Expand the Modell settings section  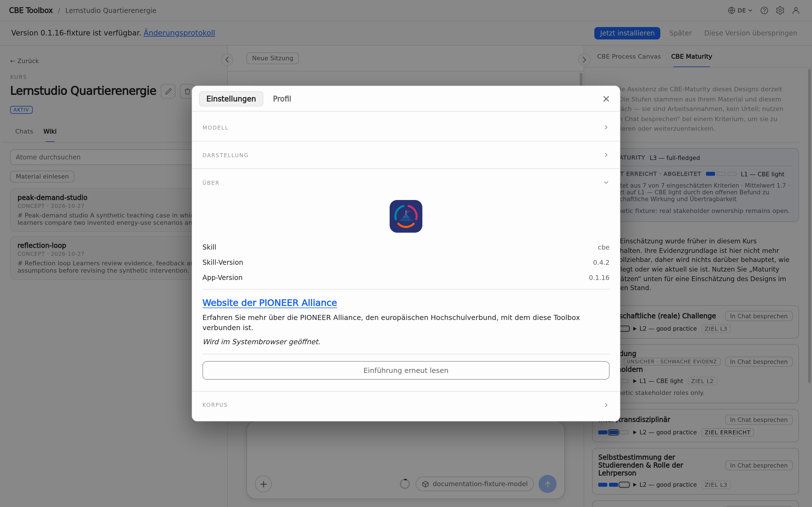click(x=406, y=127)
